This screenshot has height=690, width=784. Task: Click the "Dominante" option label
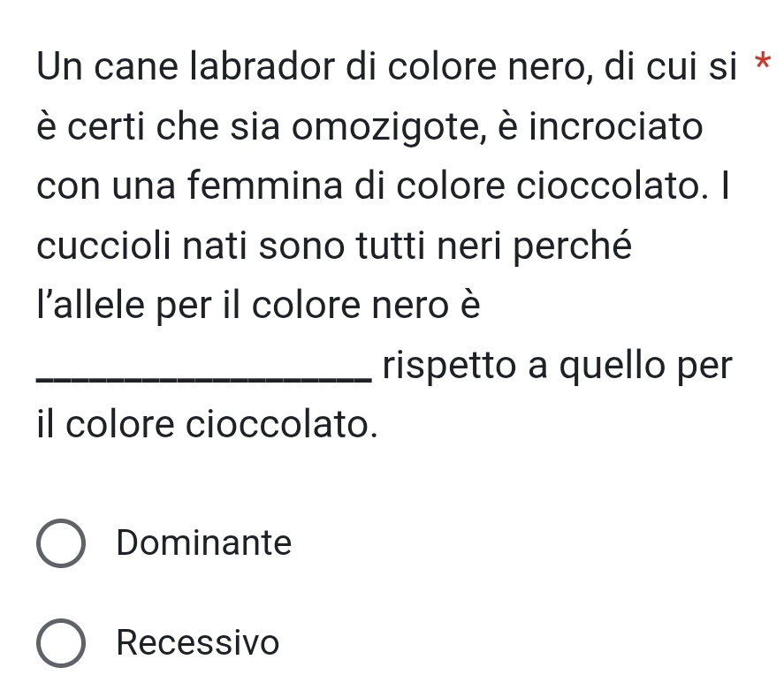(x=203, y=542)
